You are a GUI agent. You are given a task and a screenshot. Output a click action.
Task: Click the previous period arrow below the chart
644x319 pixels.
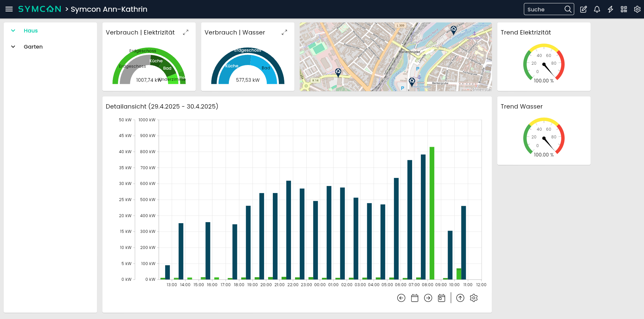(x=401, y=298)
